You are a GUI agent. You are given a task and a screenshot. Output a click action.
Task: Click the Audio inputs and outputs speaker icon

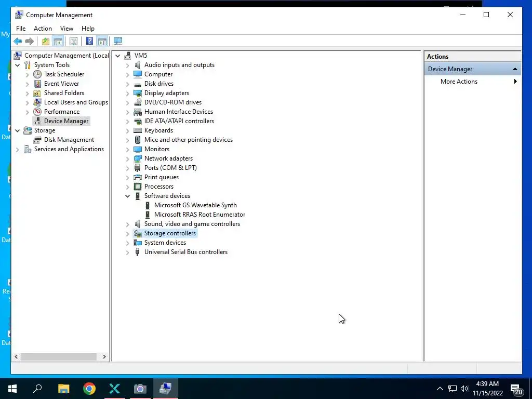click(137, 65)
